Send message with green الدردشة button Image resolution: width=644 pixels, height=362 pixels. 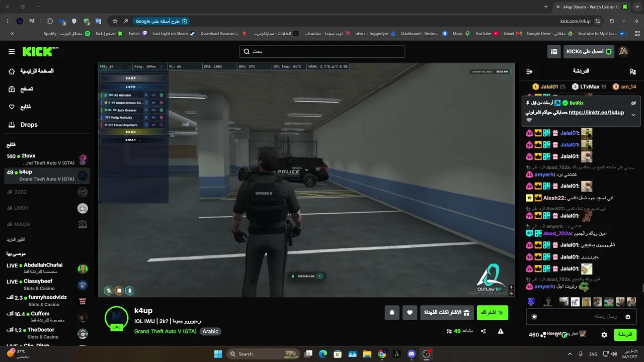(625, 334)
